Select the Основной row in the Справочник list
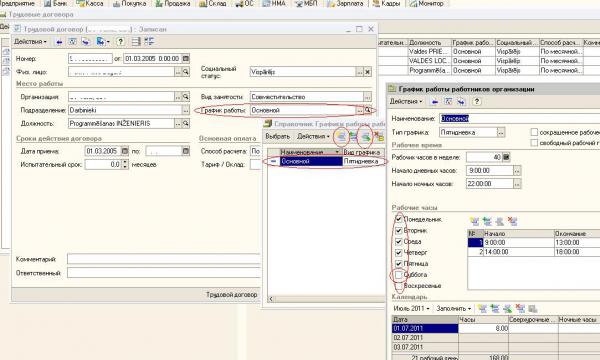The width and height of the screenshot is (600, 360). (x=325, y=161)
